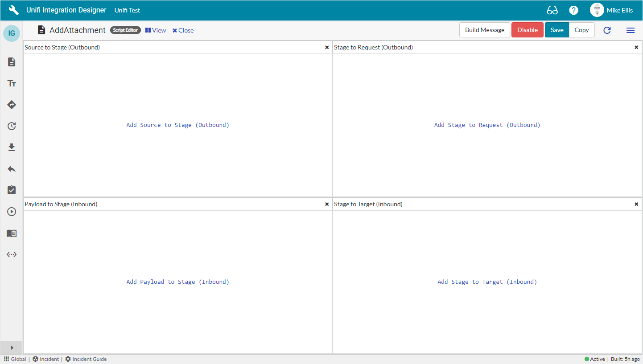Image resolution: width=643 pixels, height=364 pixels.
Task: Click Add Payload to Stage (Inbound) link
Action: pos(177,282)
